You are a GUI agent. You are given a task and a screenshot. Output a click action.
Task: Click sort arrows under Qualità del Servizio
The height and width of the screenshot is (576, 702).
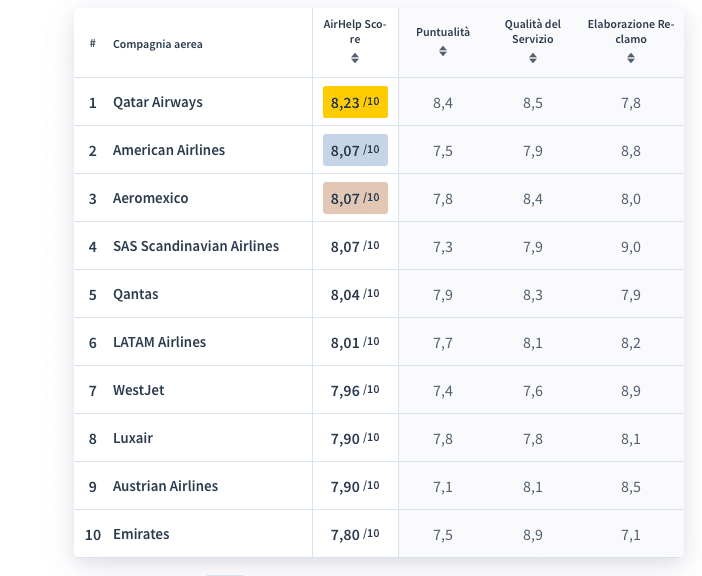coord(532,58)
